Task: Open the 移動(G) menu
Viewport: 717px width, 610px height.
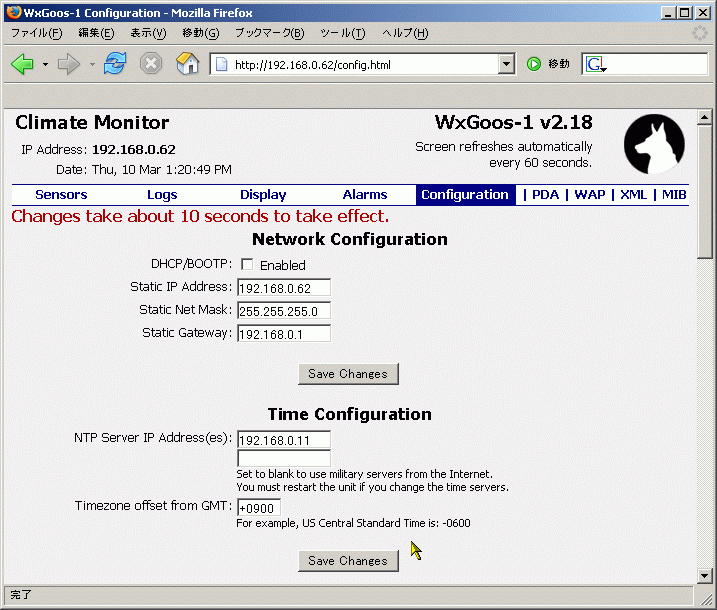Action: point(201,33)
